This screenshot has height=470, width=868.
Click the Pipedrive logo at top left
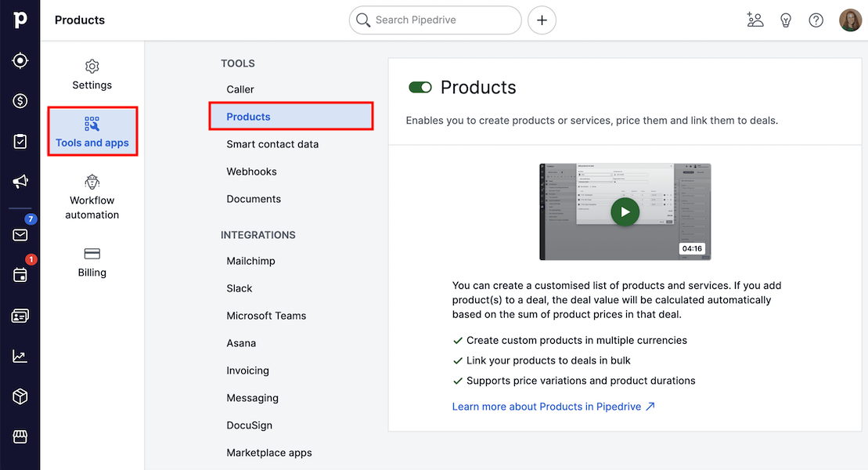20,20
